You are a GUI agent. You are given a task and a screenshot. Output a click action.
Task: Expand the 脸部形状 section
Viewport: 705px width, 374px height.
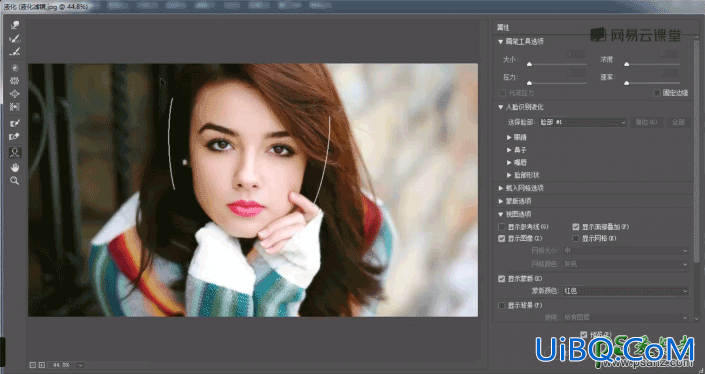(509, 175)
